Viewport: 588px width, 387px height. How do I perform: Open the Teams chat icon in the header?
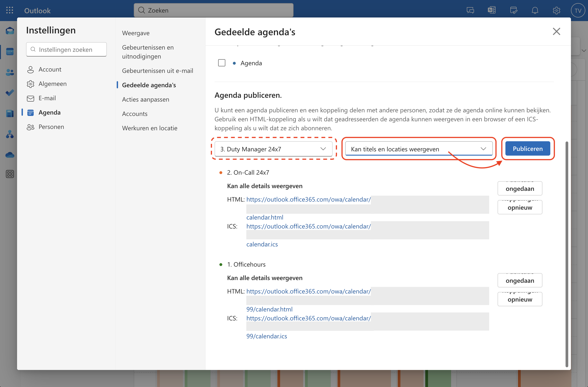[470, 10]
